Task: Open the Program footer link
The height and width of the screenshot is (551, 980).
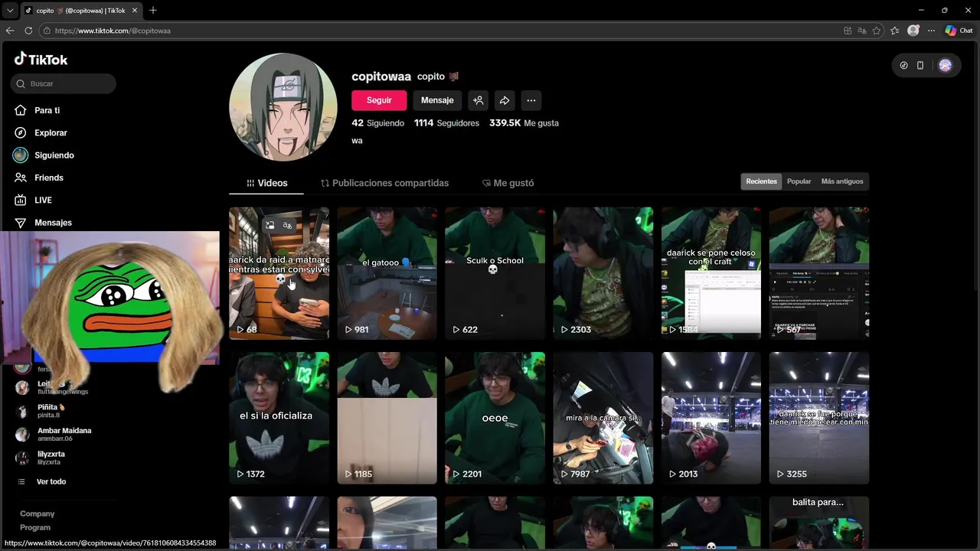Action: 35,527
